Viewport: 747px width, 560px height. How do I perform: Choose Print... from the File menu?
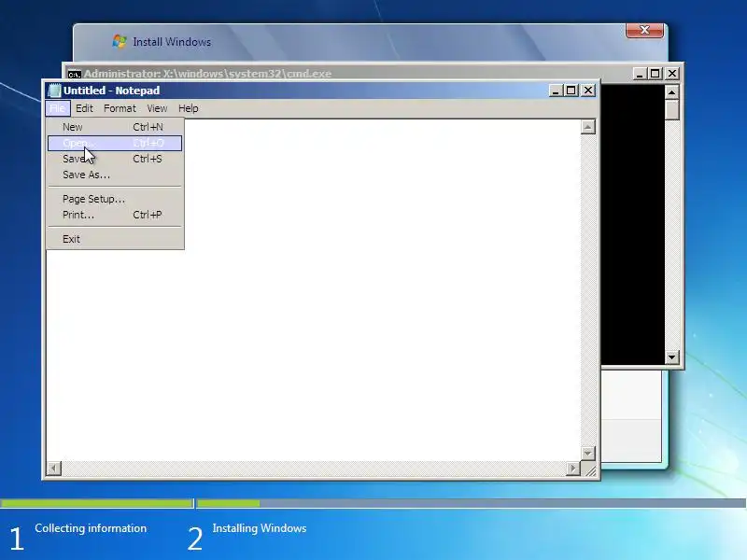[x=114, y=215]
